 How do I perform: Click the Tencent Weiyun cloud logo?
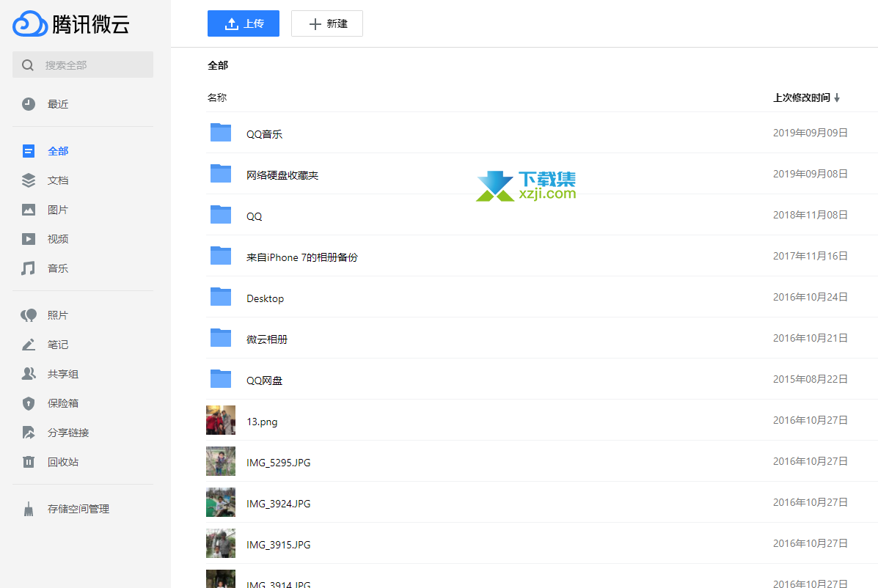29,23
